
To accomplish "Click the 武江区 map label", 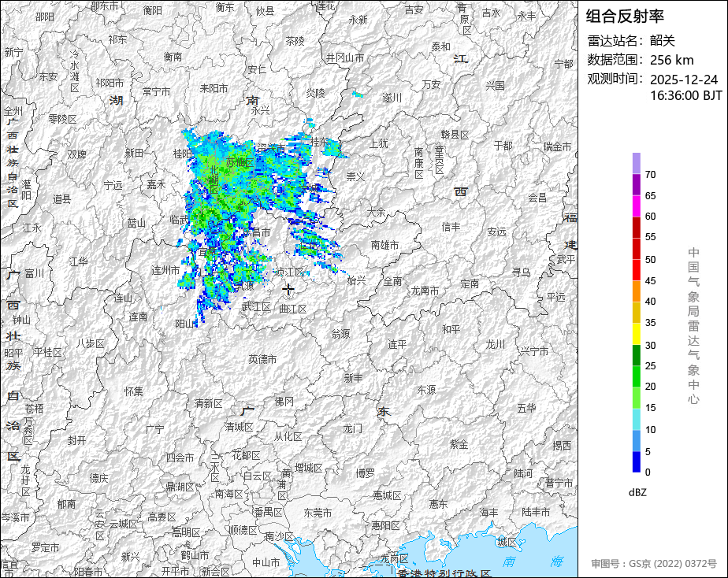I will (257, 306).
